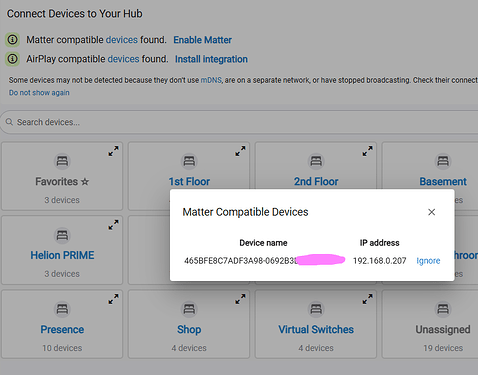Viewport: 478px width, 375px height.
Task: Click the IP address column header
Action: coord(379,243)
